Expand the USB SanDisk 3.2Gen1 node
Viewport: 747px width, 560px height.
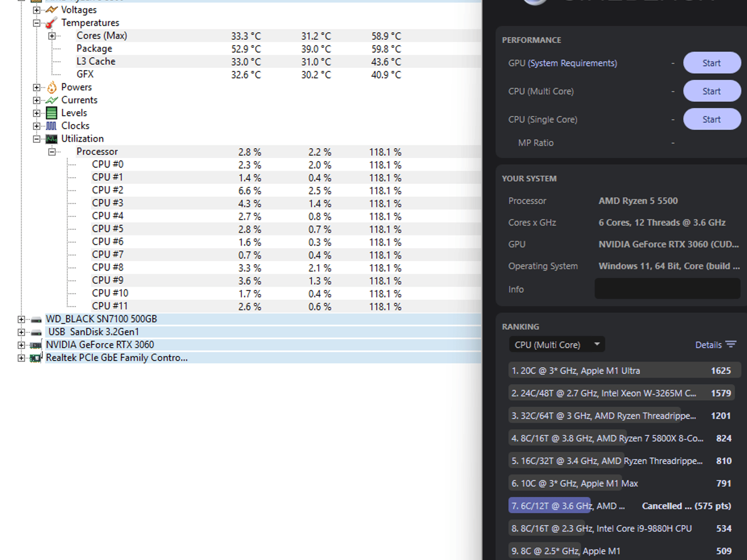pos(21,332)
